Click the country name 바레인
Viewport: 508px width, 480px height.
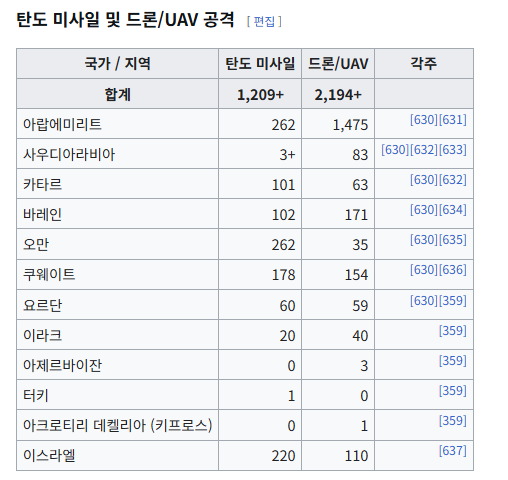point(42,214)
